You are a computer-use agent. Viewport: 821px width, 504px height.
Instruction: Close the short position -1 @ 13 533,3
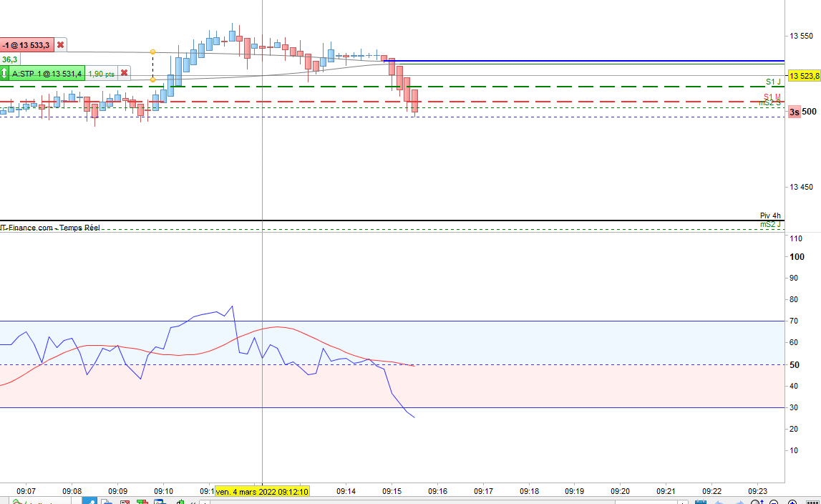(x=61, y=45)
